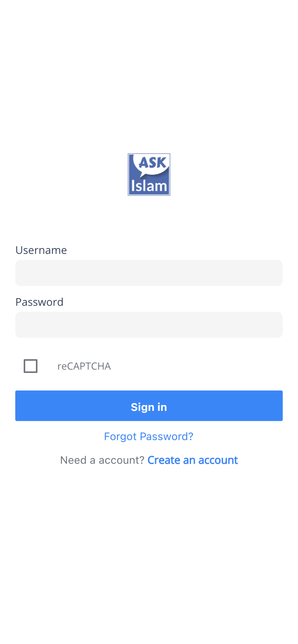Click the blue Sign in button
298x644 pixels.
click(x=149, y=406)
